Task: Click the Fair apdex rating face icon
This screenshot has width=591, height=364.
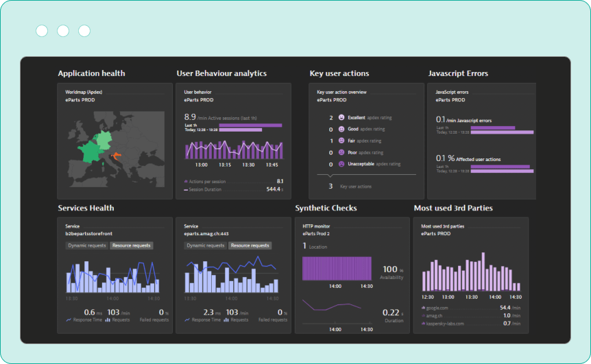Action: (x=341, y=141)
